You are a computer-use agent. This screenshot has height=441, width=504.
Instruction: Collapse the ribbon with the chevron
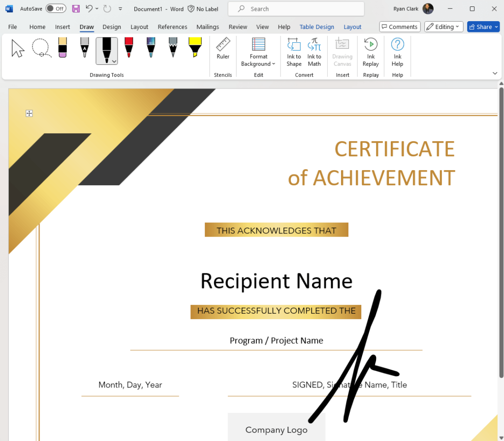click(x=495, y=74)
